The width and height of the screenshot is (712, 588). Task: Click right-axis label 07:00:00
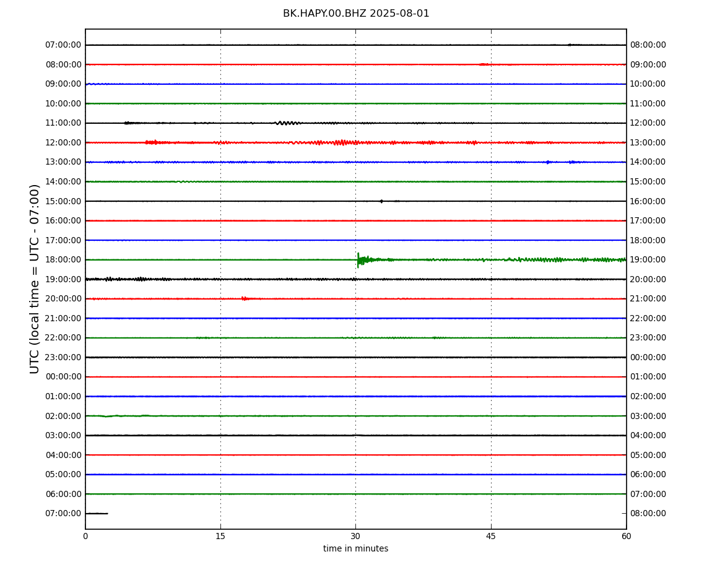point(648,494)
